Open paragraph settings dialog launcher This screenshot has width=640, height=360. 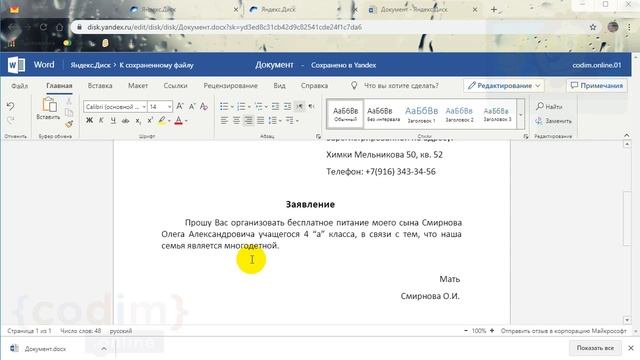pyautogui.click(x=318, y=136)
